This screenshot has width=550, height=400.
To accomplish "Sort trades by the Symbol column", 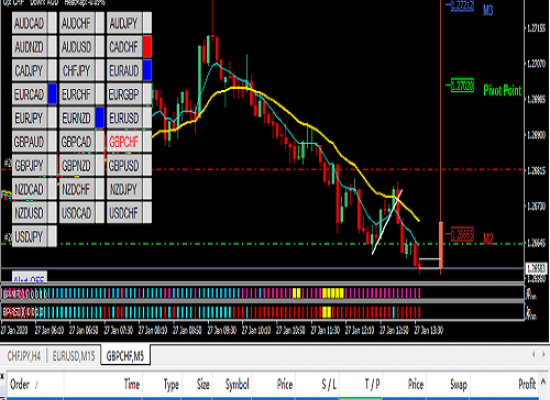I will (237, 385).
